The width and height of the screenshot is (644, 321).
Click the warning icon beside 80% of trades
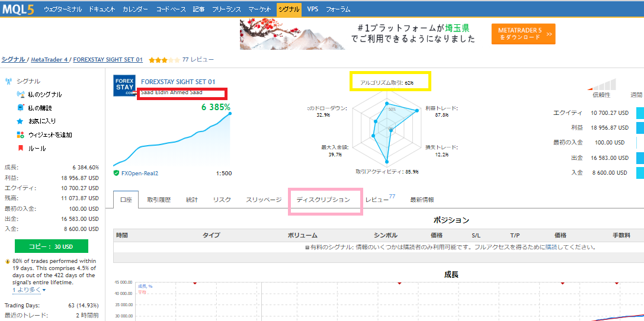pos(8,262)
